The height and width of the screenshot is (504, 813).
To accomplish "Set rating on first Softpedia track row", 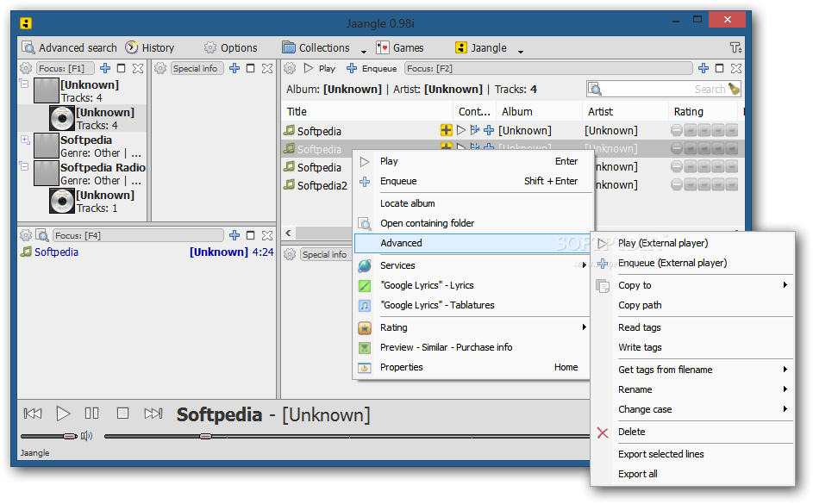I will tap(704, 131).
